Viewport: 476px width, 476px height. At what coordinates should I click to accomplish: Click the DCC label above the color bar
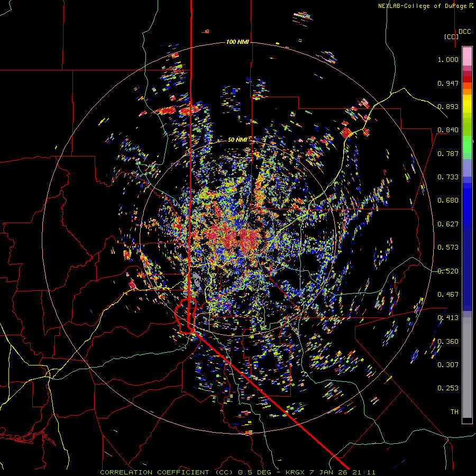pyautogui.click(x=465, y=32)
